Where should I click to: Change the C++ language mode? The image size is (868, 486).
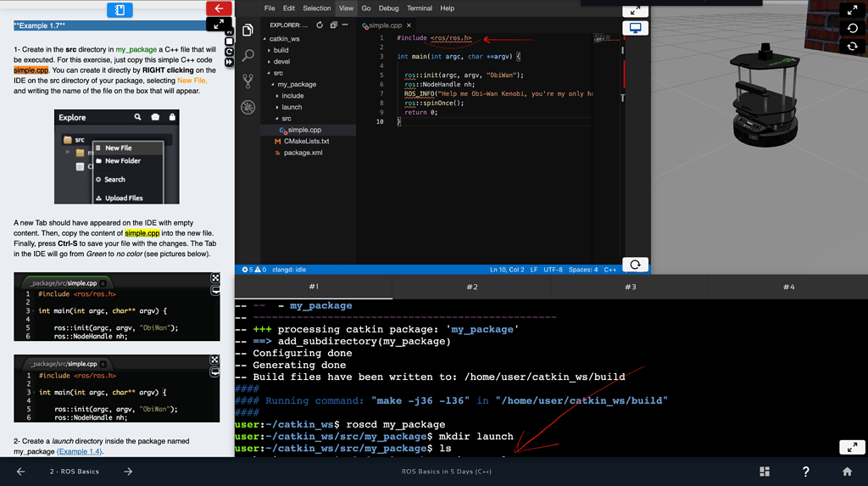coord(610,270)
